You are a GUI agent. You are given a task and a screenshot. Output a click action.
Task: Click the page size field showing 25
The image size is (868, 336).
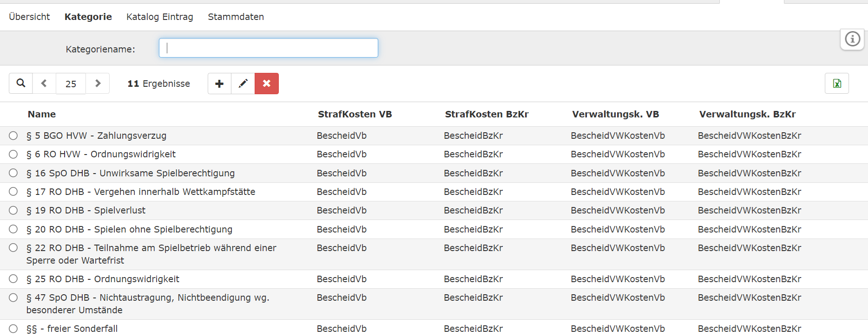(x=71, y=84)
